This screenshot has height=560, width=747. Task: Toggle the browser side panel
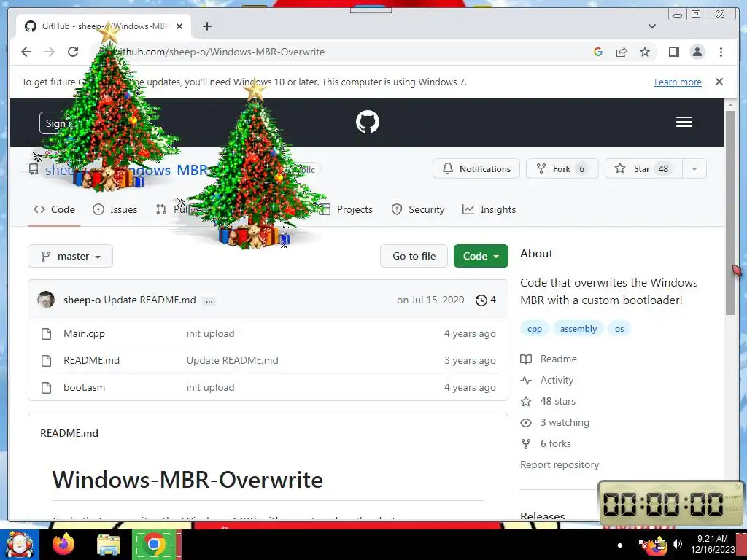[673, 52]
